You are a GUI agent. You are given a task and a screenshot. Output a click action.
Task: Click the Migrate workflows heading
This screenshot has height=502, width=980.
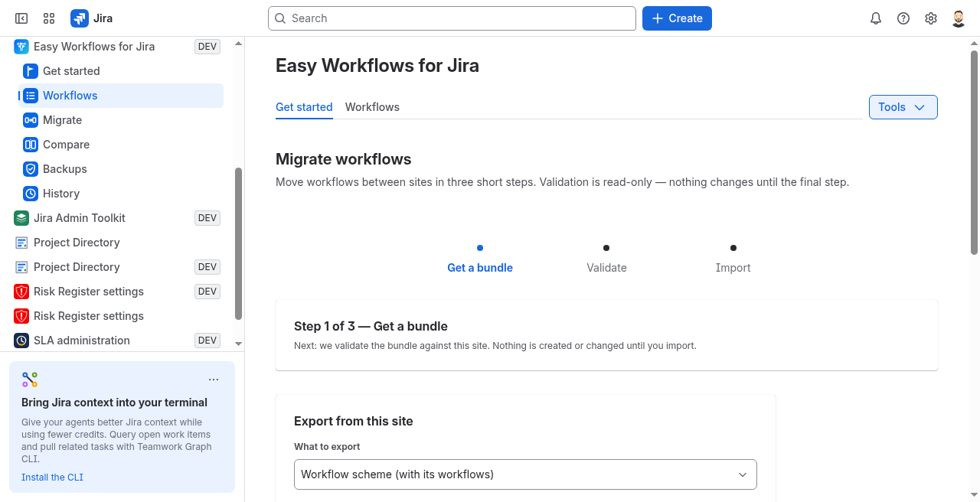344,159
